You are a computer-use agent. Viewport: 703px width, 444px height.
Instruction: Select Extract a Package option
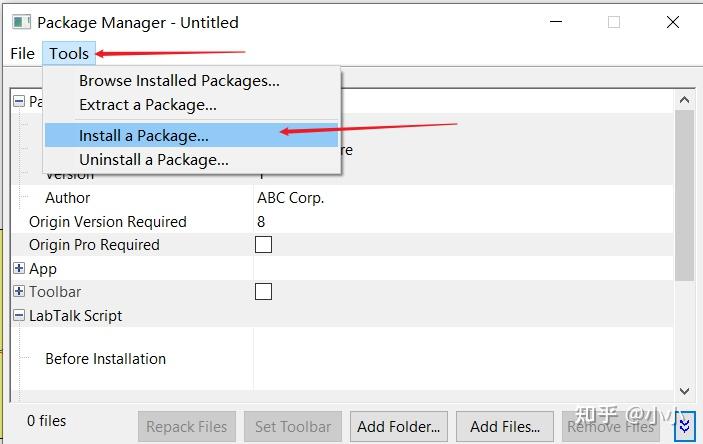tap(148, 104)
